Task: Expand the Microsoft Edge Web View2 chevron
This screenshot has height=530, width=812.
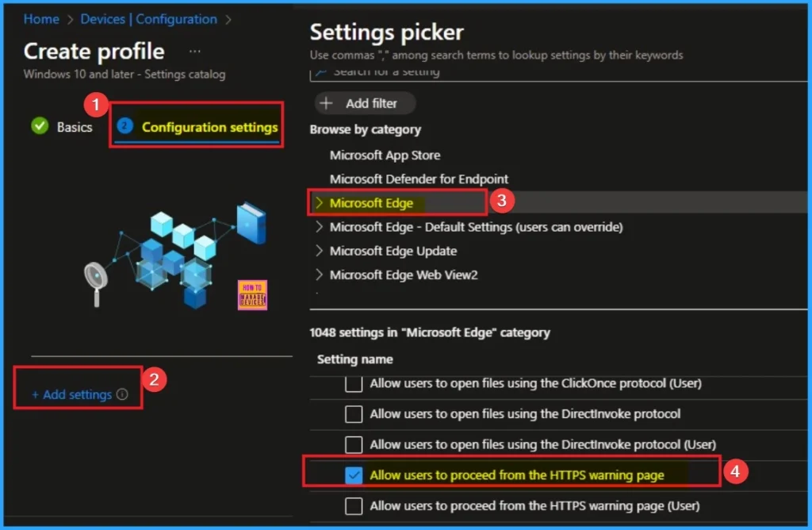Action: 319,274
